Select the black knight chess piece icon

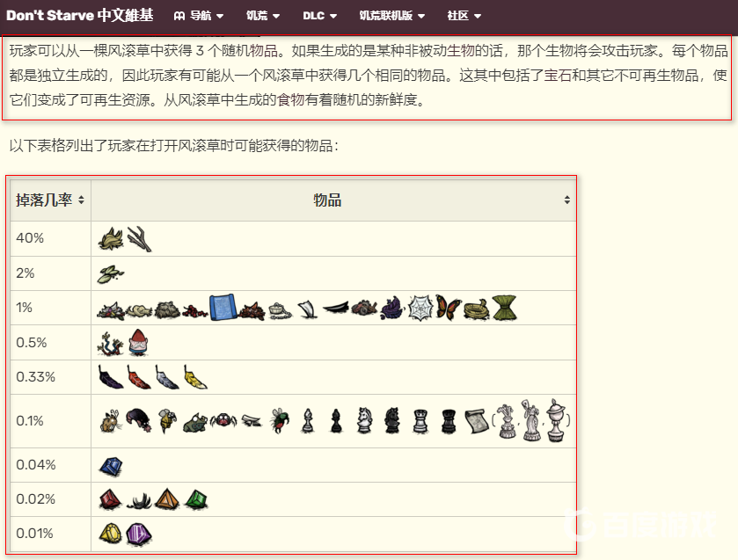pos(392,420)
